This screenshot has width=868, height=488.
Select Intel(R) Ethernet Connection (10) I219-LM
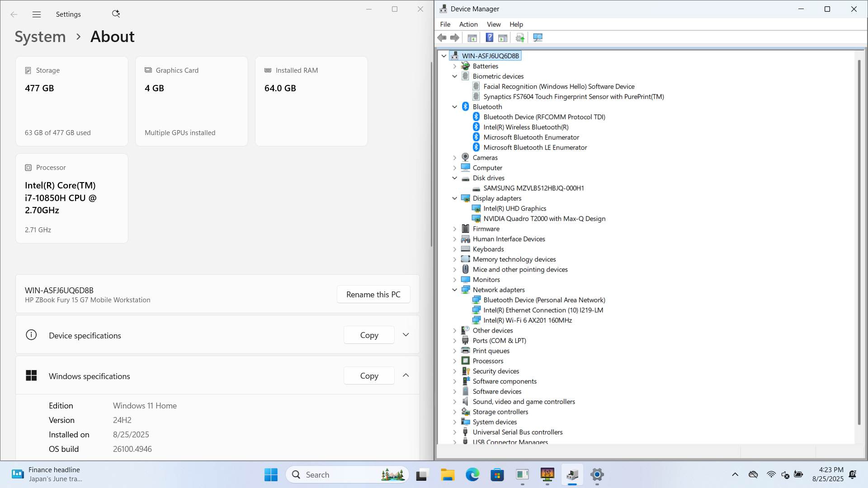pos(543,310)
